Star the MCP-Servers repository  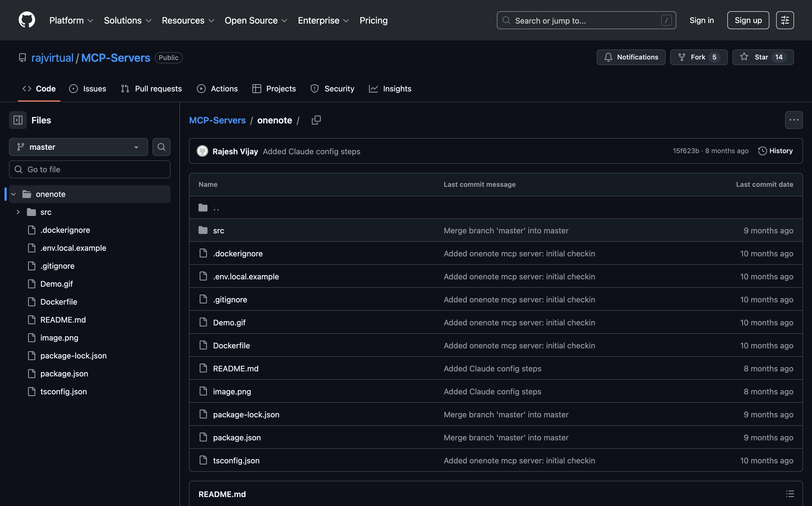point(762,57)
